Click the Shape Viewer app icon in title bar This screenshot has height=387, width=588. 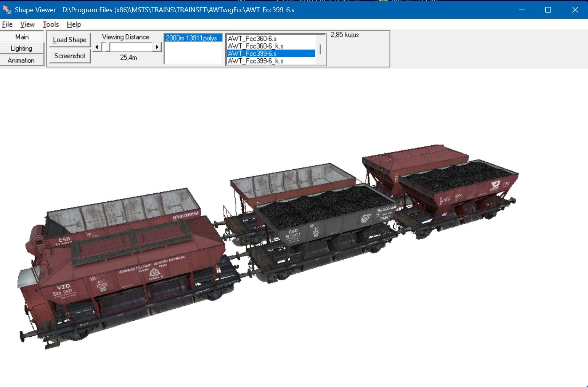[7, 10]
